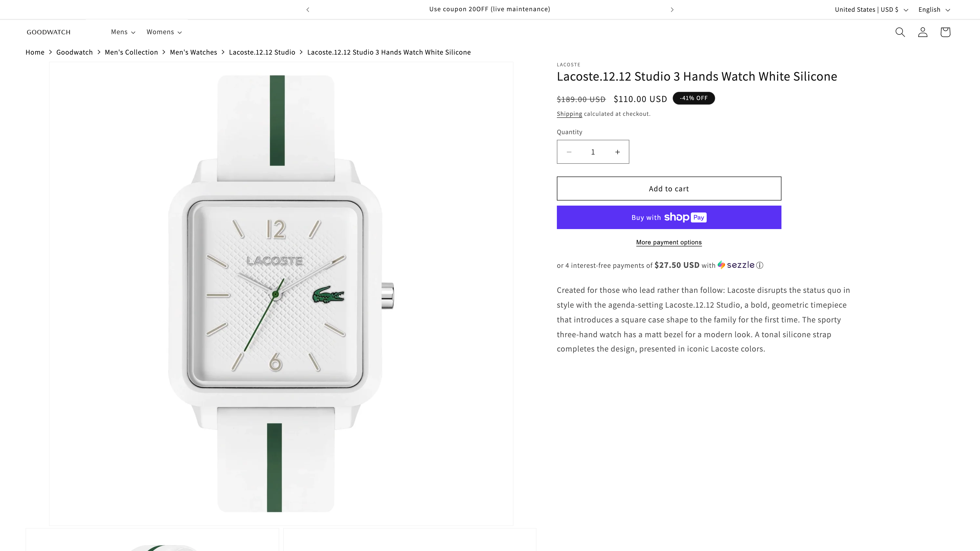Go to Lacoste.12.12 Studio breadcrumb
Screen dimensions: 980x551
(x=262, y=52)
